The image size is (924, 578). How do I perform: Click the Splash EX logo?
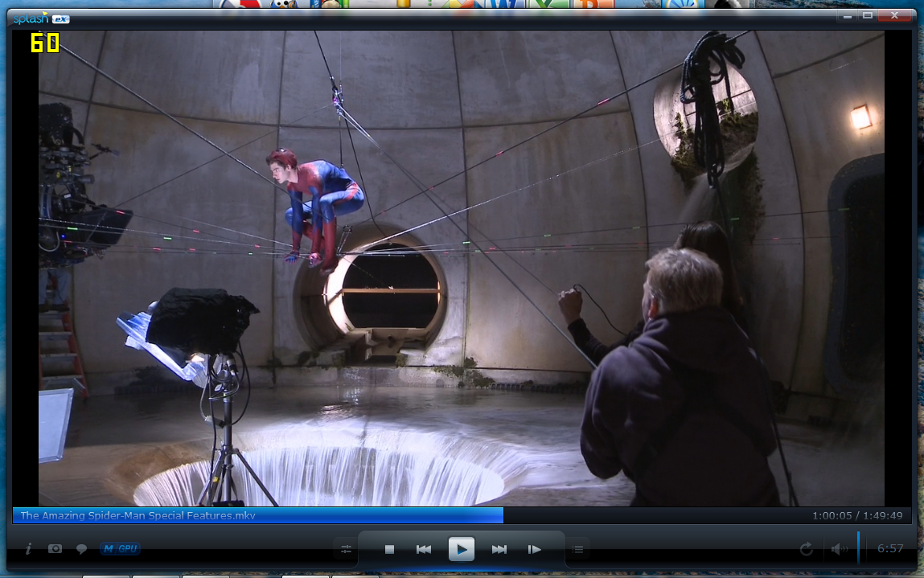(41, 18)
